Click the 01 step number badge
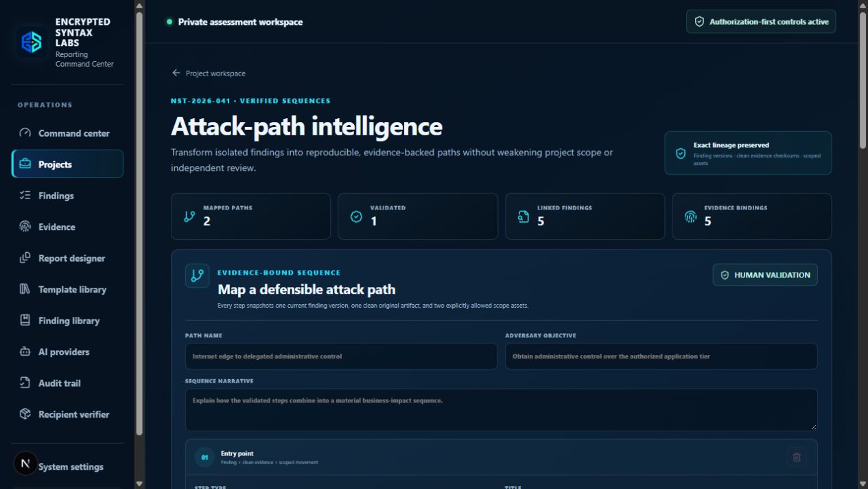 point(204,457)
